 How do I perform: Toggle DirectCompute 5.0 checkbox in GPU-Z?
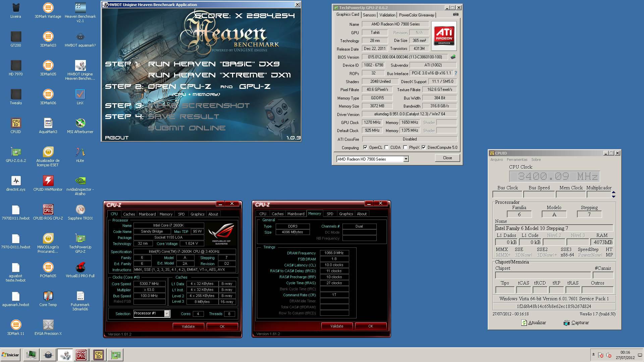click(x=424, y=147)
